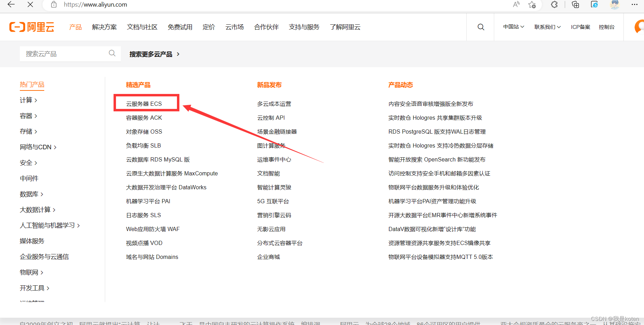Expand the 数据库 category
Viewport: 644px width, 325px height.
pyautogui.click(x=32, y=194)
